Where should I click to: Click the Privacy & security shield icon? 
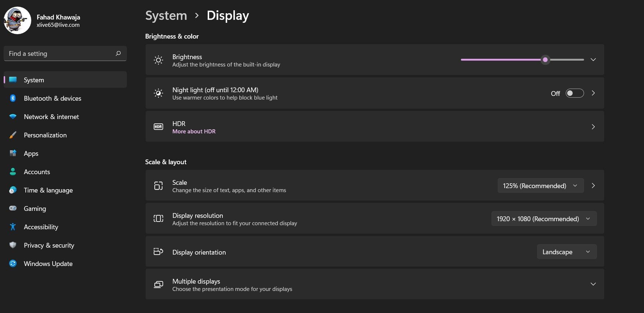tap(13, 245)
